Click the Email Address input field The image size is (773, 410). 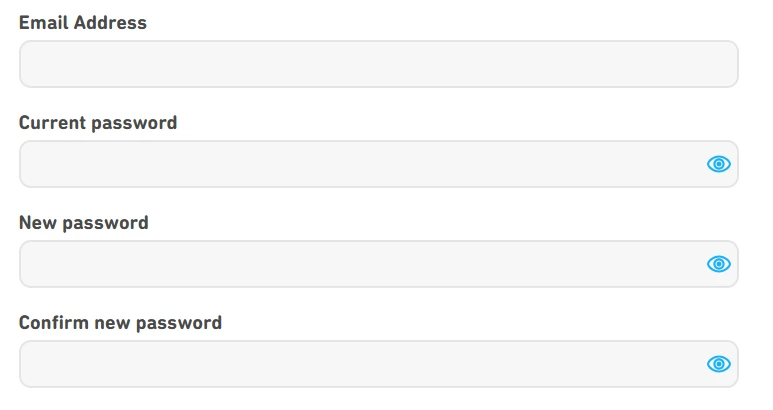tap(378, 64)
